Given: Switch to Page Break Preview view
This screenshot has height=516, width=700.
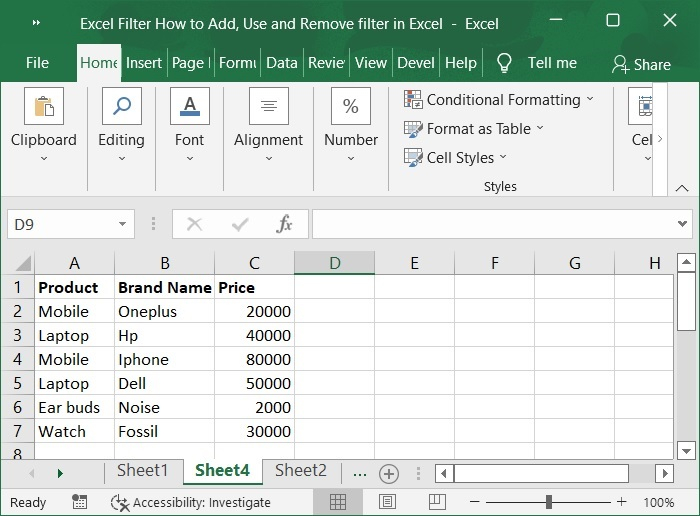Looking at the screenshot, I should [x=436, y=502].
